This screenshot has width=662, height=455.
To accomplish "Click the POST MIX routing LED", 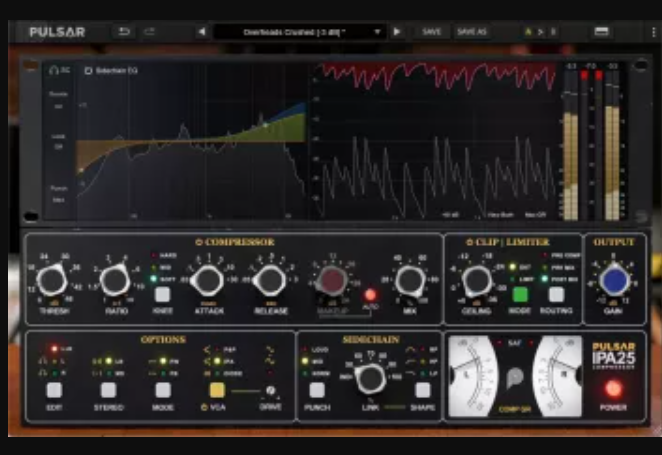I will [x=545, y=279].
